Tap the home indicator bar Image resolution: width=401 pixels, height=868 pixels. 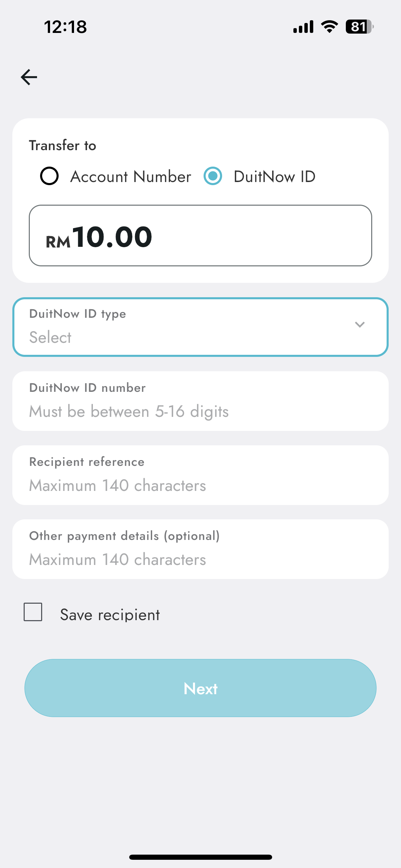click(x=200, y=857)
